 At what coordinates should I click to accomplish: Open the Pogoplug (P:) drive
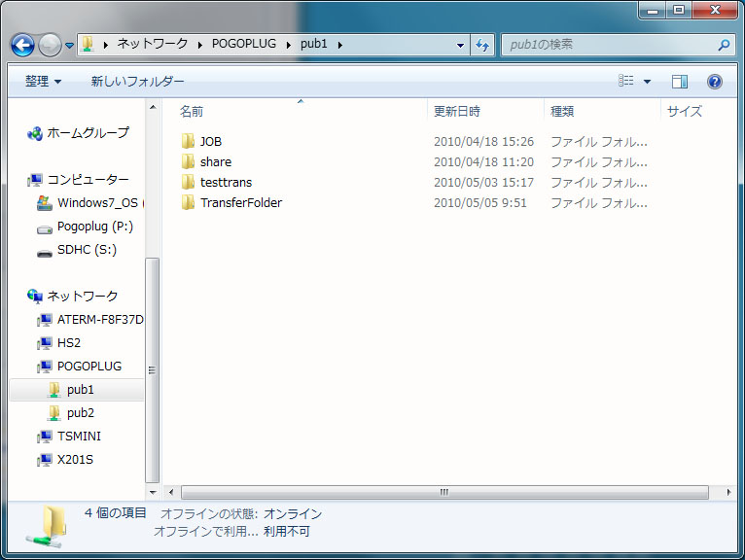95,227
